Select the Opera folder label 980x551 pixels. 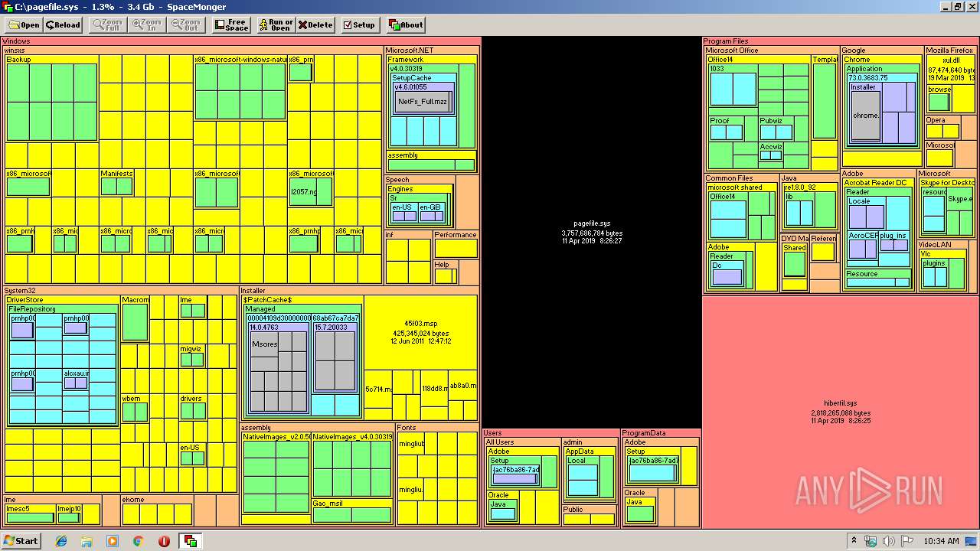pyautogui.click(x=936, y=120)
